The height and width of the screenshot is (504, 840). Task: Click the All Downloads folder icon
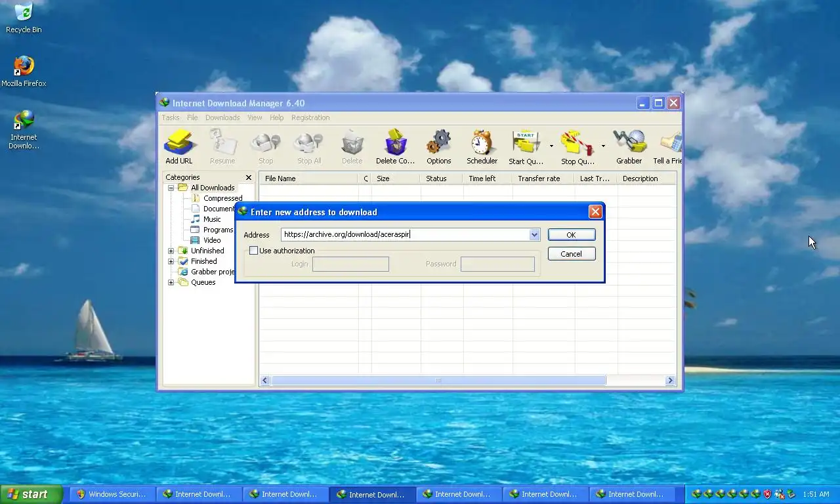point(183,188)
